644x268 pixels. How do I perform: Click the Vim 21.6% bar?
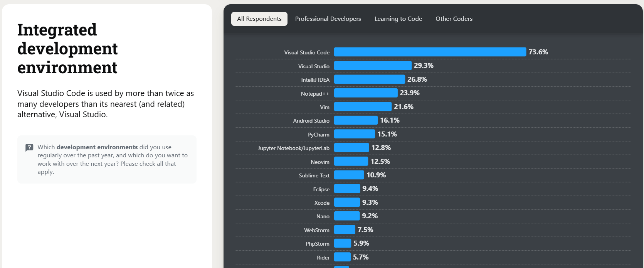coord(363,107)
